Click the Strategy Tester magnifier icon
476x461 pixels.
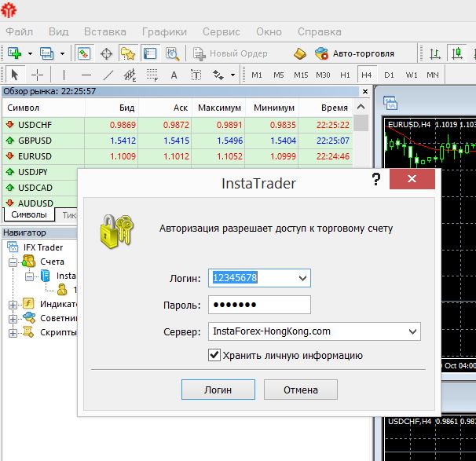(172, 53)
